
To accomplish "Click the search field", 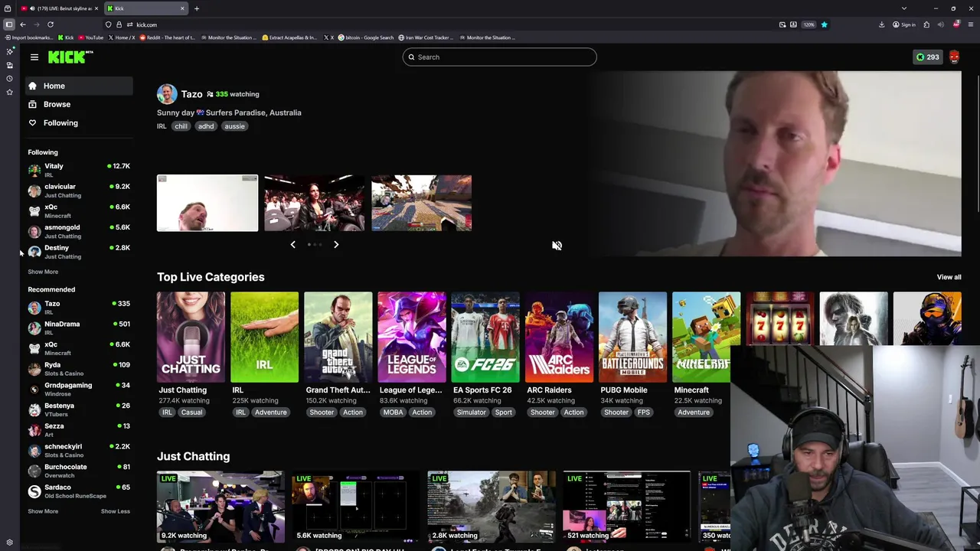I will tap(499, 57).
